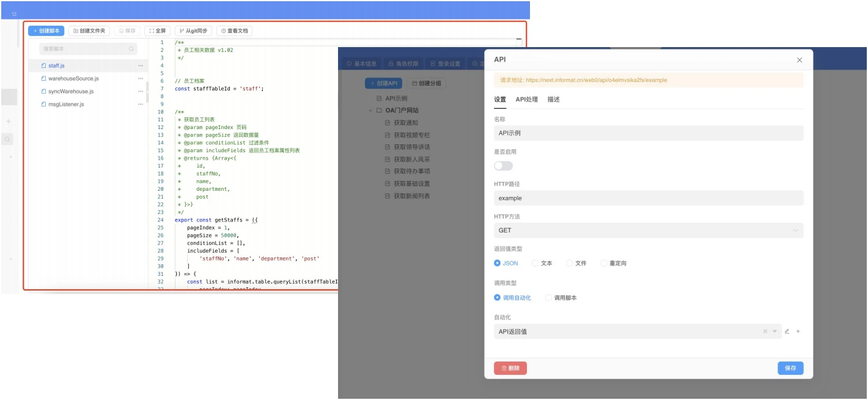Select 获取通知 in the API tree
Viewport: 868px width, 400px height.
pyautogui.click(x=406, y=123)
